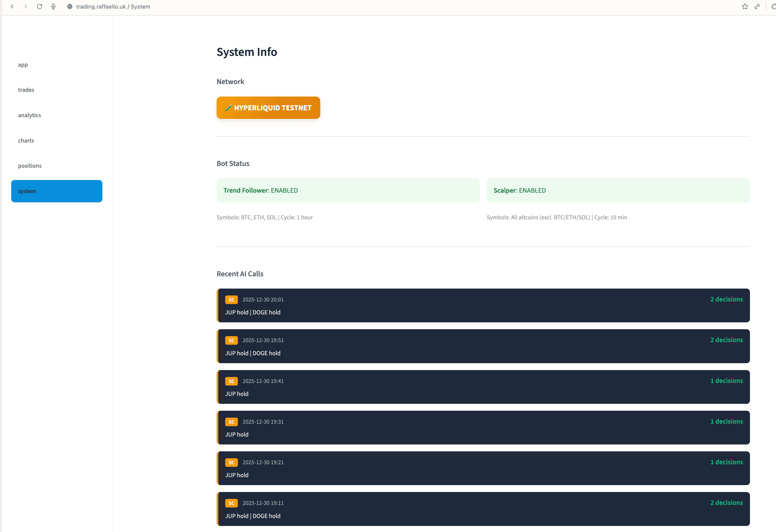Click the HYPERLIQUID TESTNET network badge
The image size is (776, 532).
pos(268,108)
